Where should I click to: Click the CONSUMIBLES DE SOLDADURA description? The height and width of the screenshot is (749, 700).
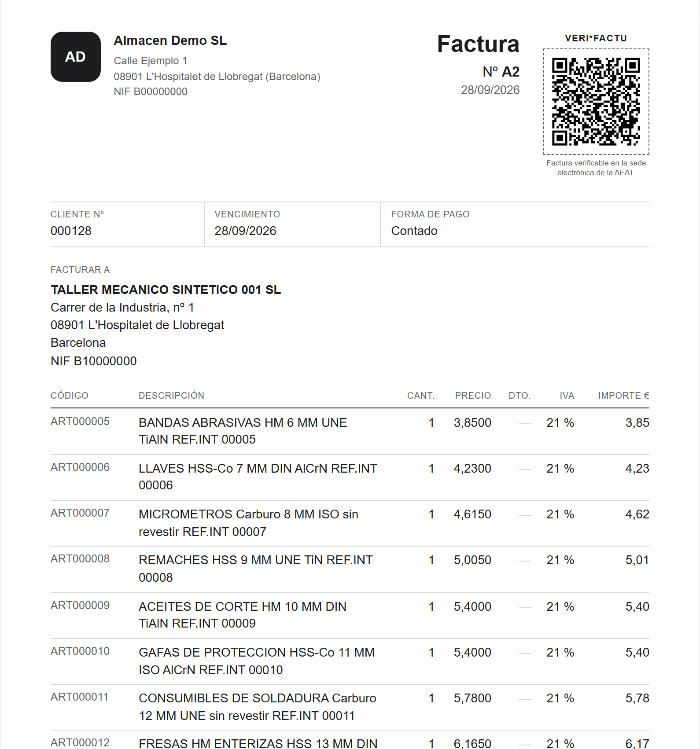coord(258,707)
